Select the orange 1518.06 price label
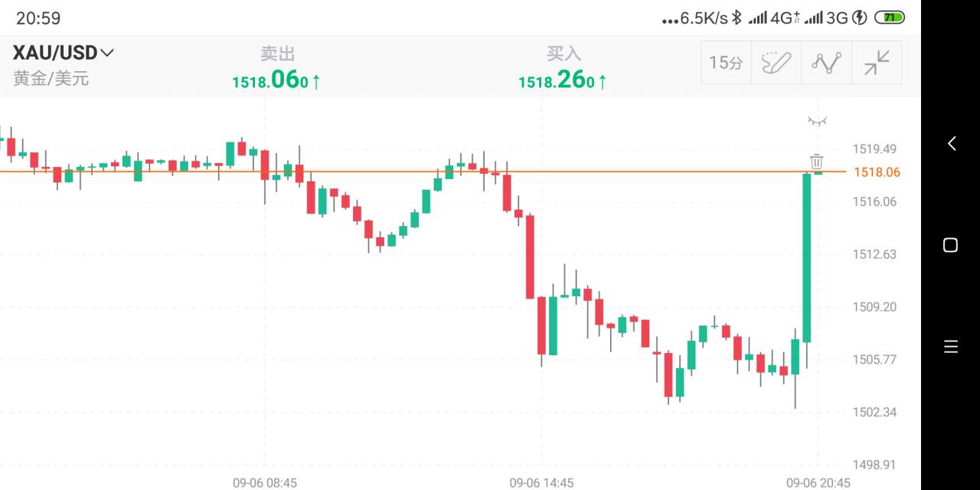 click(x=877, y=172)
